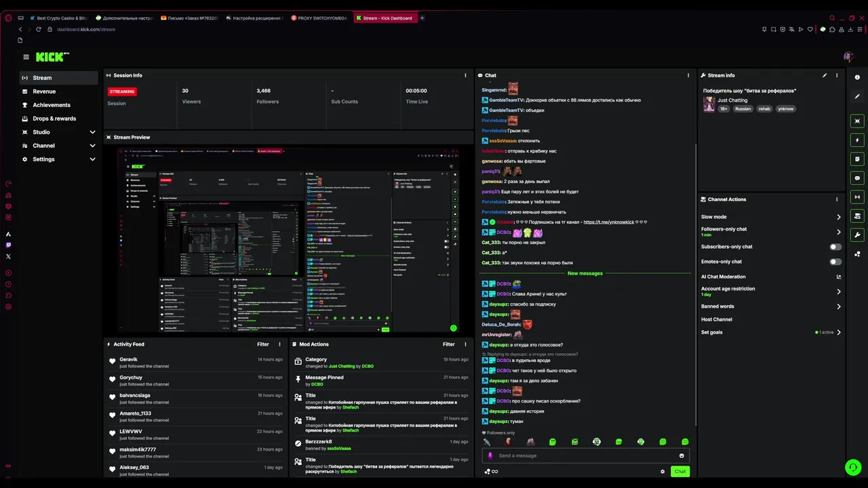Open the t.me/ynknowkick link in chat

609,222
